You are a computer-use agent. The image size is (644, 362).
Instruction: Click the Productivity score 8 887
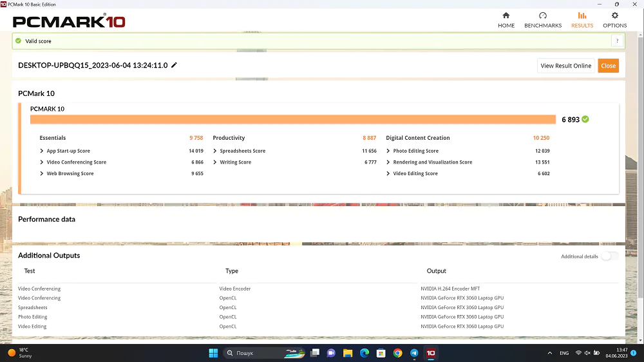pos(369,138)
